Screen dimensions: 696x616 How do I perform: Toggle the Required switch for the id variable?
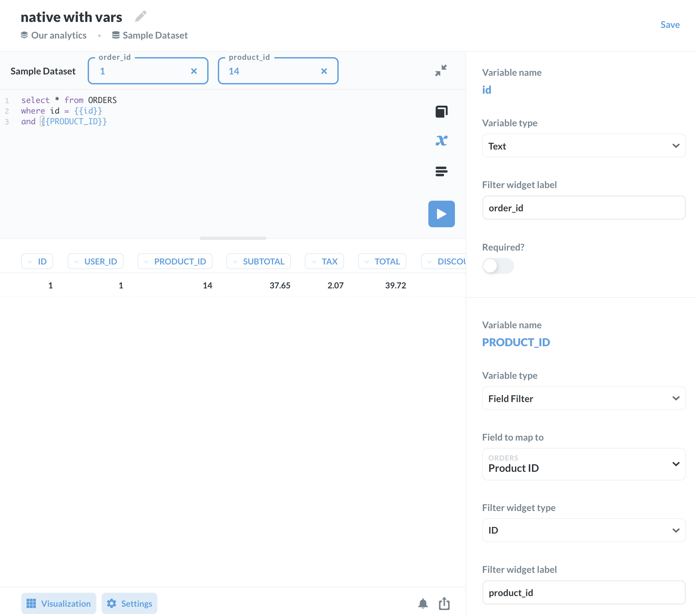click(497, 266)
